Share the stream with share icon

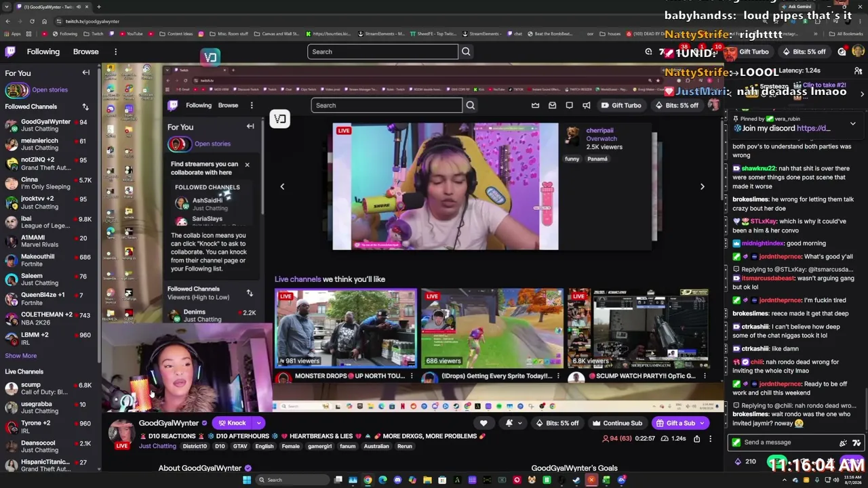pyautogui.click(x=696, y=439)
